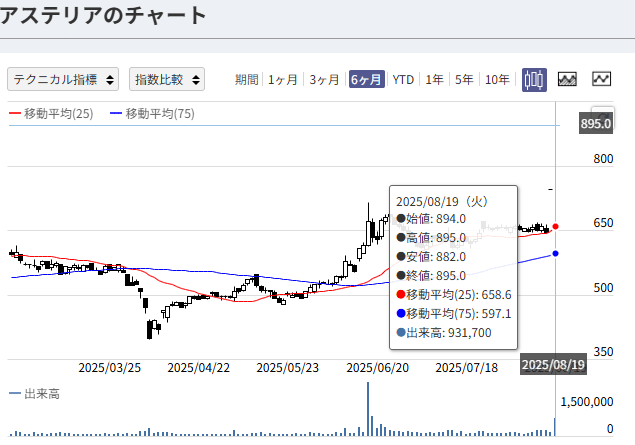Open the テクニカル指標 dropdown
Screen dimensions: 635x445
click(63, 79)
